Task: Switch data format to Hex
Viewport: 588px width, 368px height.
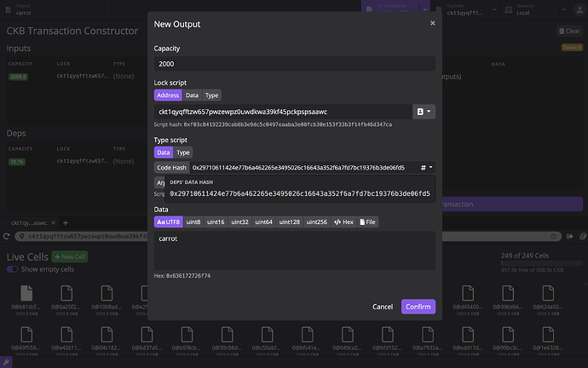Action: tap(343, 221)
